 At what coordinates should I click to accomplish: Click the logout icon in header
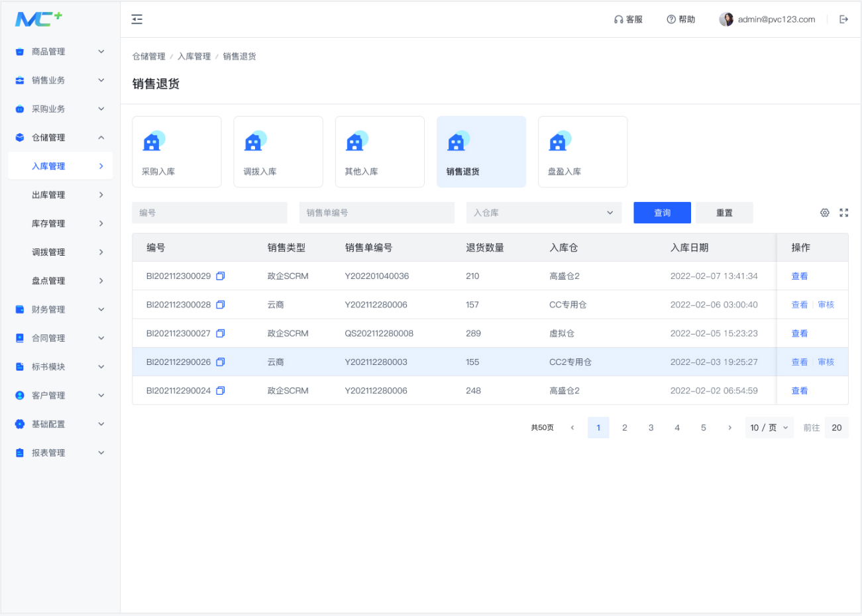click(x=843, y=19)
